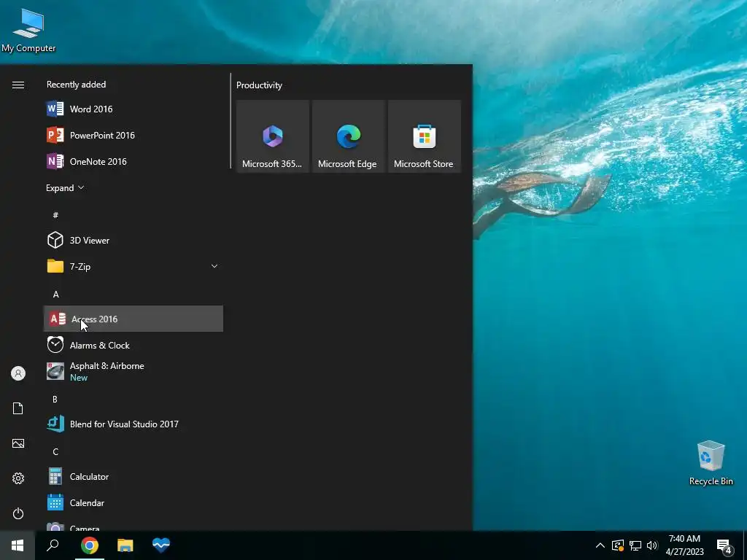Open Settings gear in Start sidebar
The width and height of the screenshot is (747, 560).
coord(18,478)
